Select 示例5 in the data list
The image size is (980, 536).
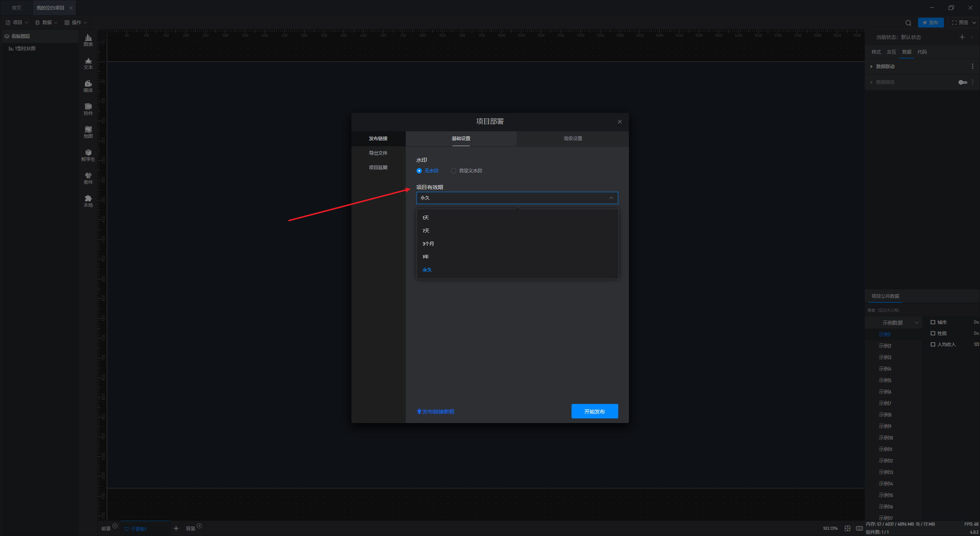[x=885, y=381]
